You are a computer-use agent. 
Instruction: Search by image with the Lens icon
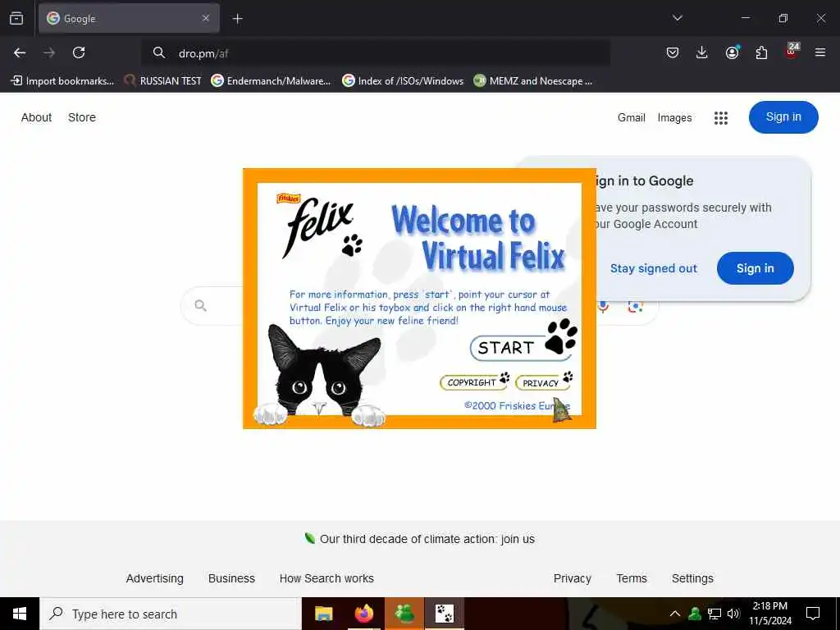pyautogui.click(x=636, y=307)
